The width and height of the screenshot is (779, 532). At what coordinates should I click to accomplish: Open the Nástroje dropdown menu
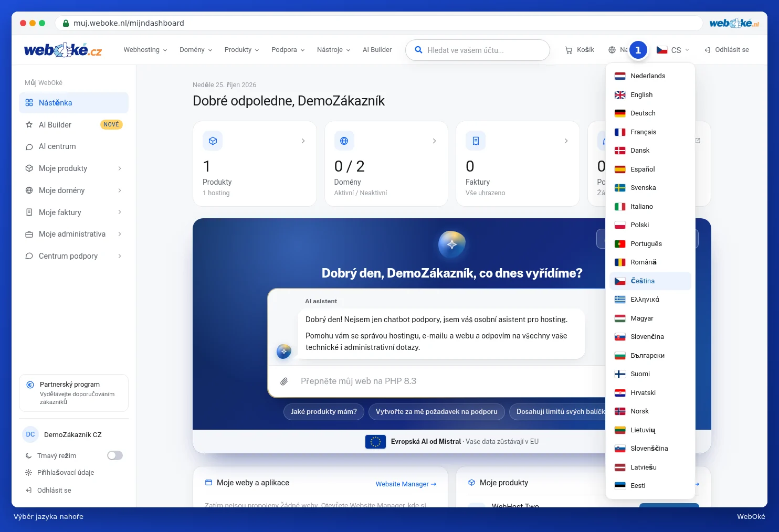(333, 50)
